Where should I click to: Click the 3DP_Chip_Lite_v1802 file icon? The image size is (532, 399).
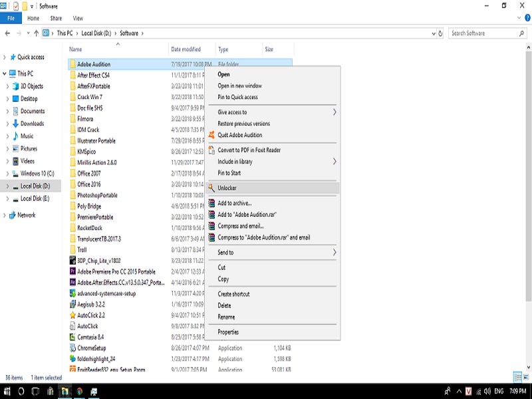[72, 261]
